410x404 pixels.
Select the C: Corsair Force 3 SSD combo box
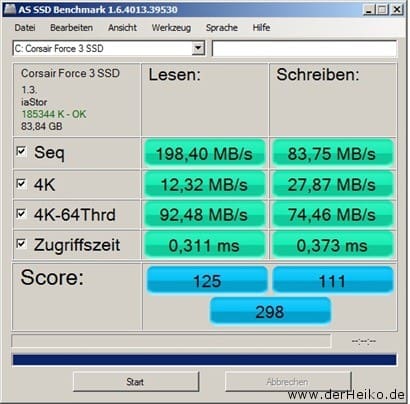click(x=109, y=49)
